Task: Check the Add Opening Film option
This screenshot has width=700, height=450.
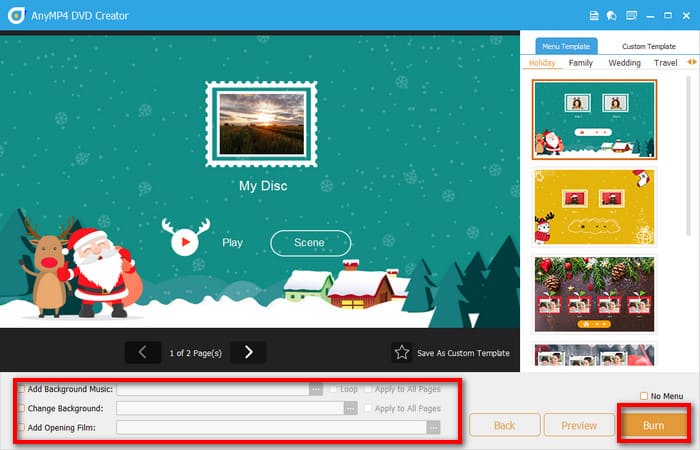Action: coord(22,427)
